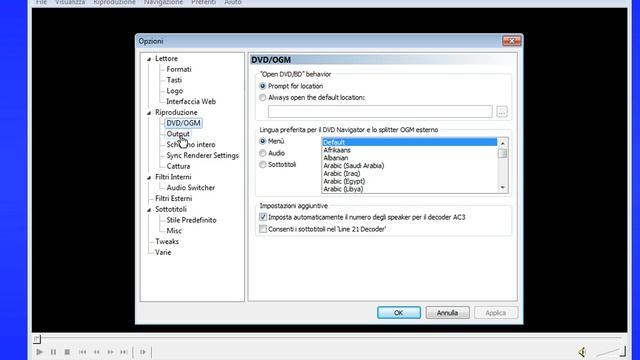Screen dimensions: 640x360
Task: Select the Varie tree item
Action: tap(163, 252)
